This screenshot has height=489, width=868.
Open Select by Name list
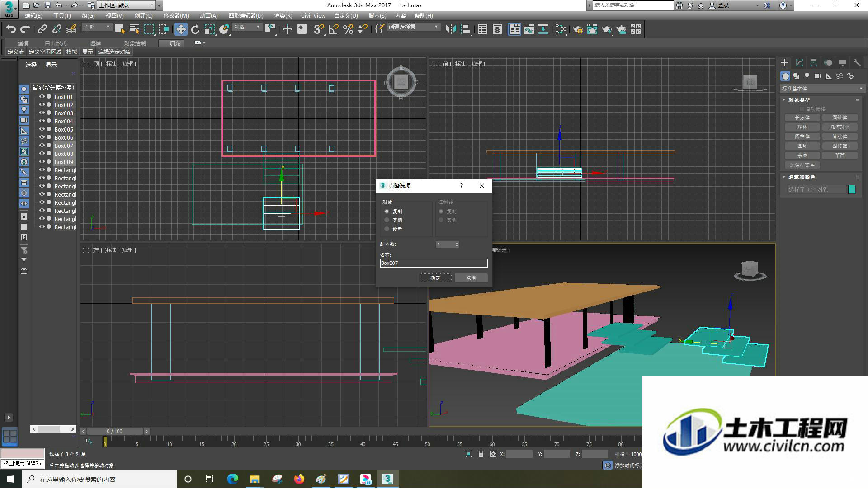click(x=134, y=29)
